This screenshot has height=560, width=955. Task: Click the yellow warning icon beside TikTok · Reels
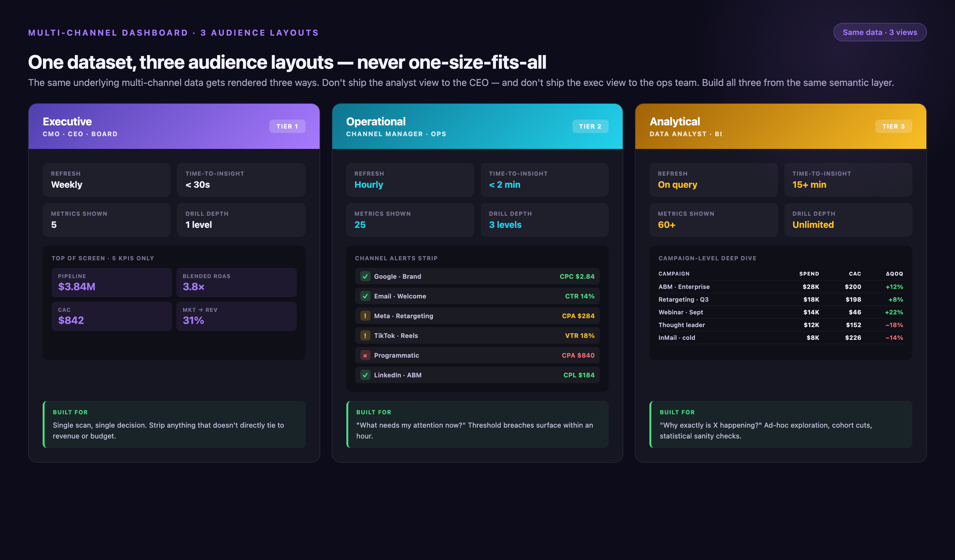[x=365, y=336]
